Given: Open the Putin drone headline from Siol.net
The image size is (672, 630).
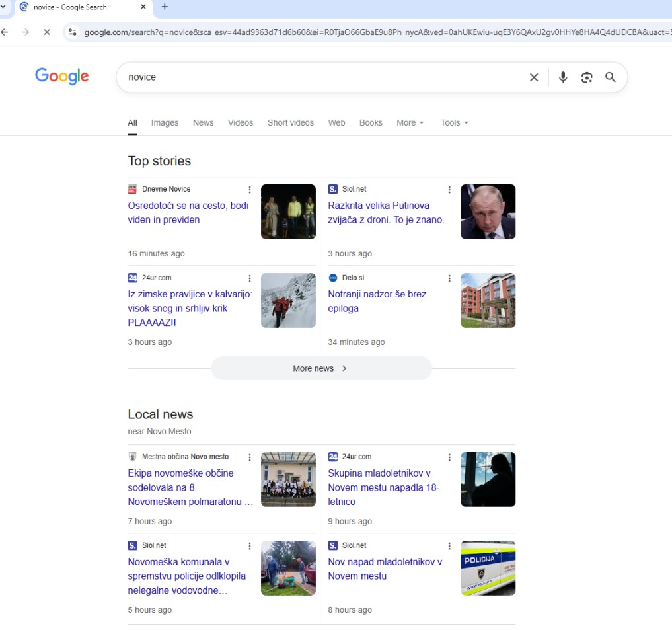Looking at the screenshot, I should pyautogui.click(x=386, y=213).
